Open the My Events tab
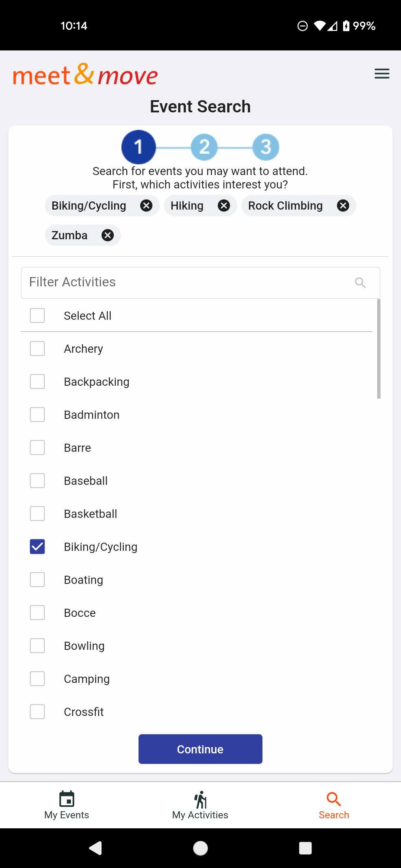This screenshot has width=401, height=868. (x=67, y=805)
